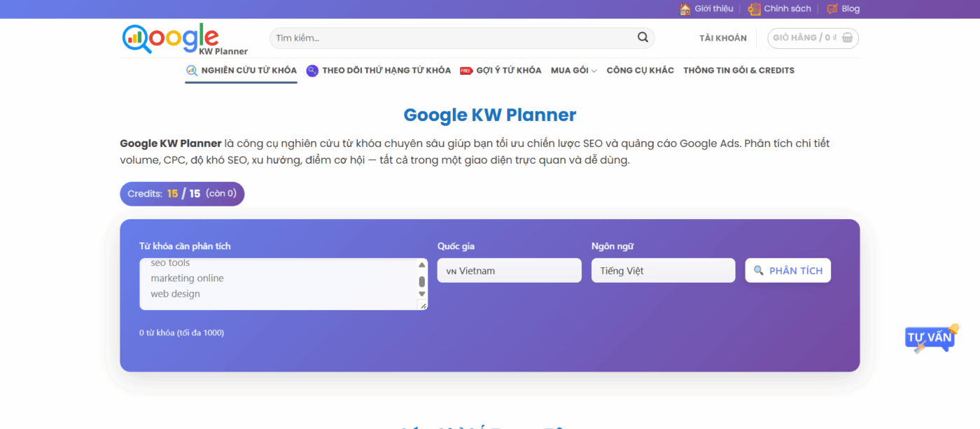Open the CÔNG CỤ KHÁC section
This screenshot has width=980, height=429.
[x=639, y=70]
